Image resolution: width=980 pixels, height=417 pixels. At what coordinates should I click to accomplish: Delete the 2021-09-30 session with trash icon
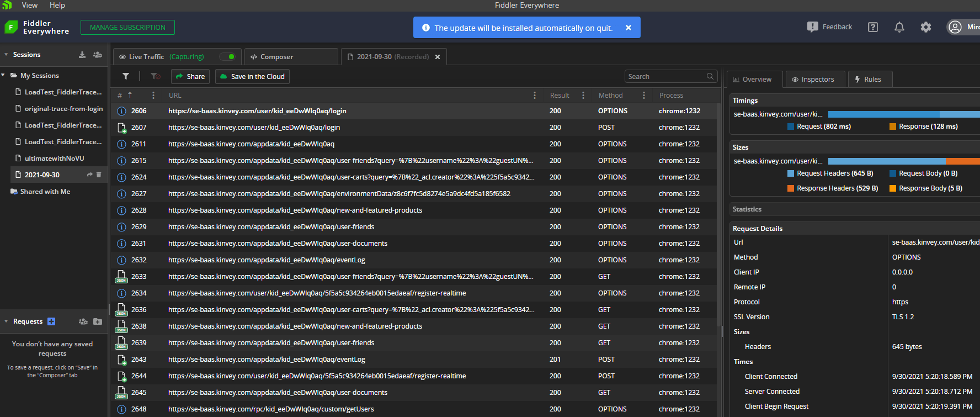click(99, 175)
